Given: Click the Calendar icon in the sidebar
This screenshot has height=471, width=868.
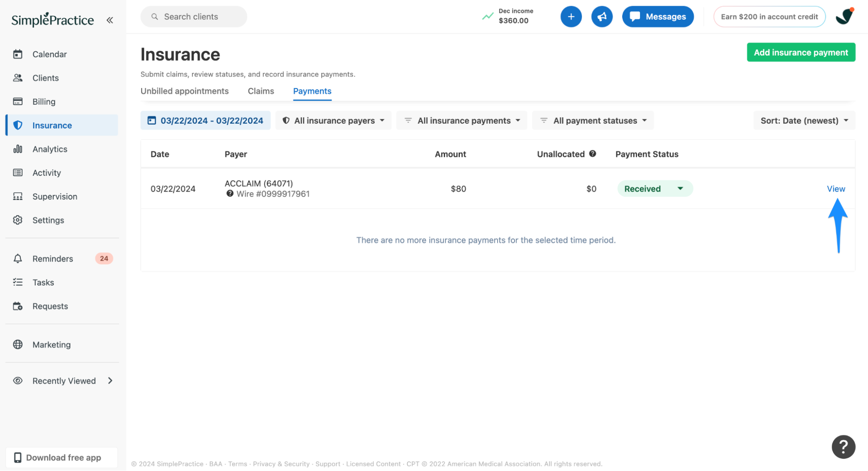Looking at the screenshot, I should click(x=18, y=54).
